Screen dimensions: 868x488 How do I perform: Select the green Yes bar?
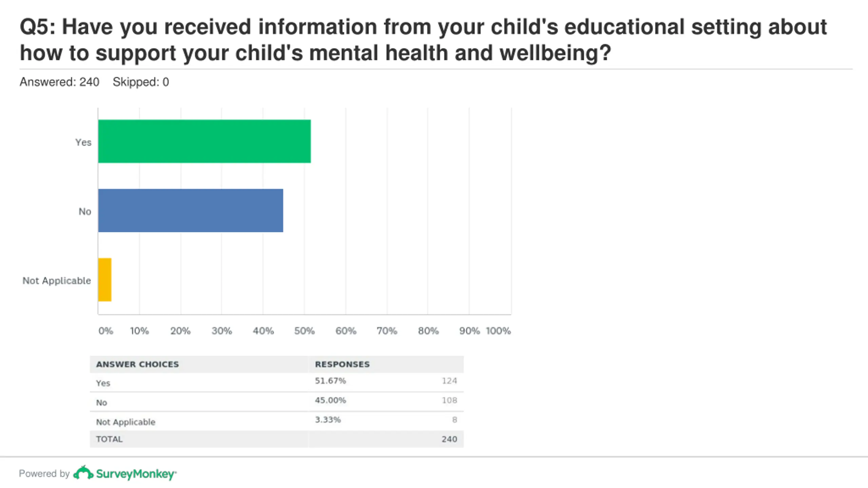tap(204, 141)
